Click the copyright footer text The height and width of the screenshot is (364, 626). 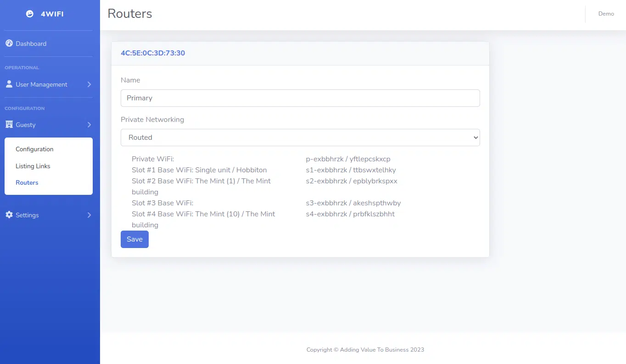click(x=365, y=350)
